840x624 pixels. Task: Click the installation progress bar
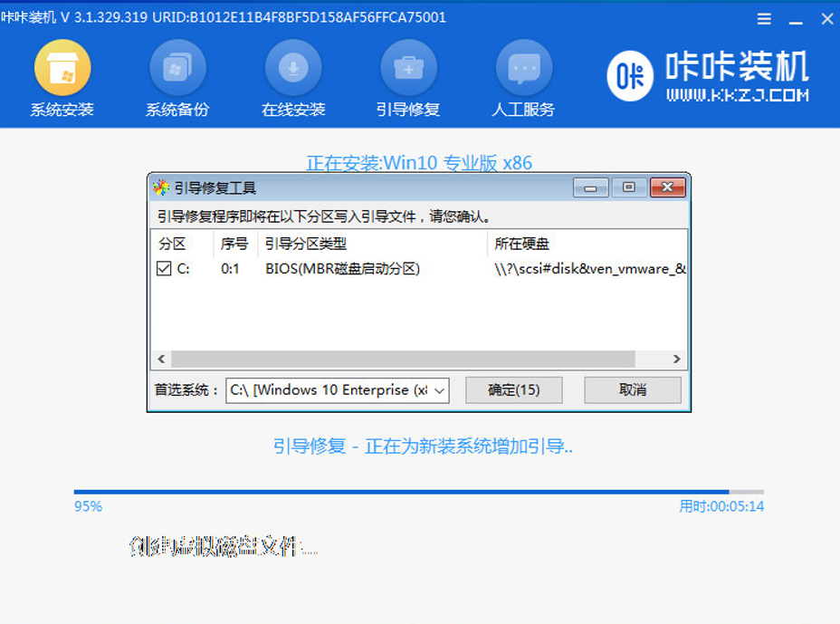pyautogui.click(x=418, y=492)
